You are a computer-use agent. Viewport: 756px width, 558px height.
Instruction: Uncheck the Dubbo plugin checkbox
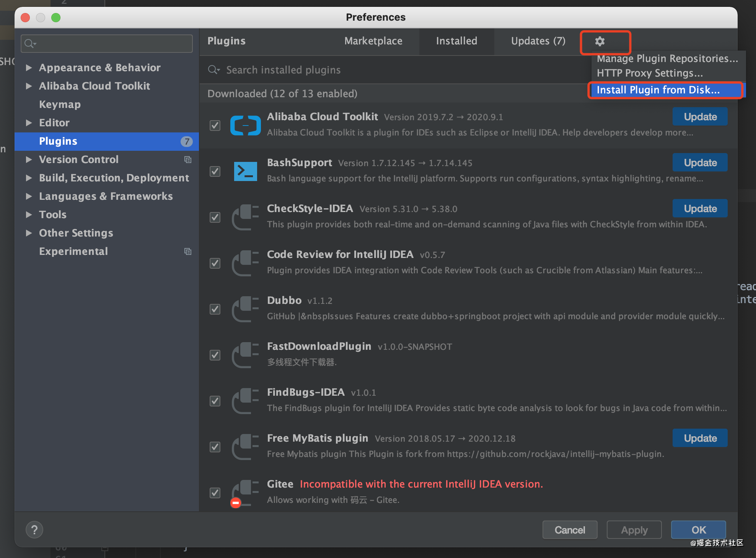(215, 309)
